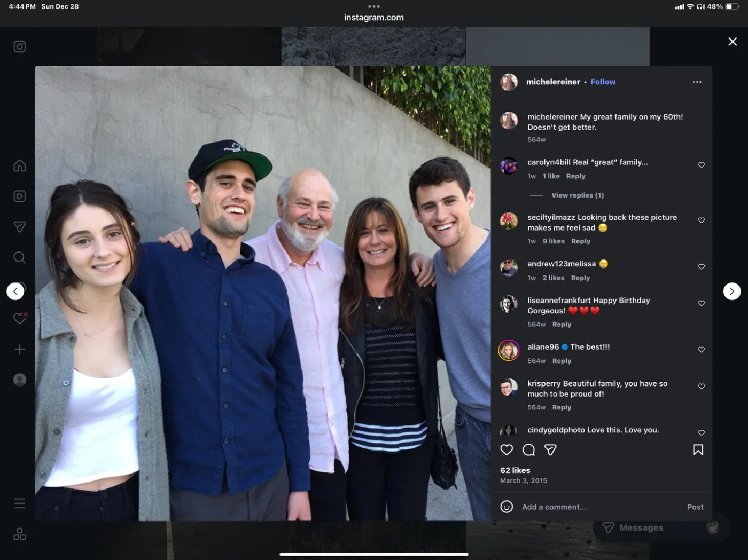This screenshot has height=560, width=748.
Task: Save the post with bookmark icon
Action: pos(698,450)
